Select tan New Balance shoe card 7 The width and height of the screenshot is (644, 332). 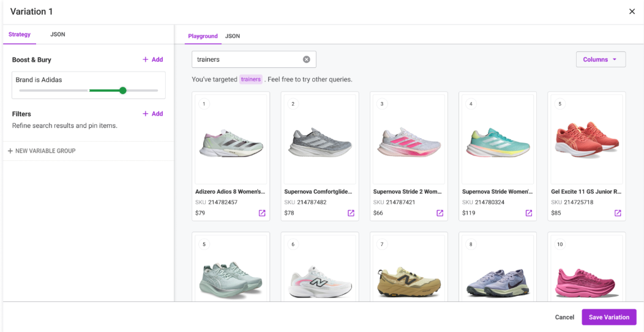click(409, 281)
